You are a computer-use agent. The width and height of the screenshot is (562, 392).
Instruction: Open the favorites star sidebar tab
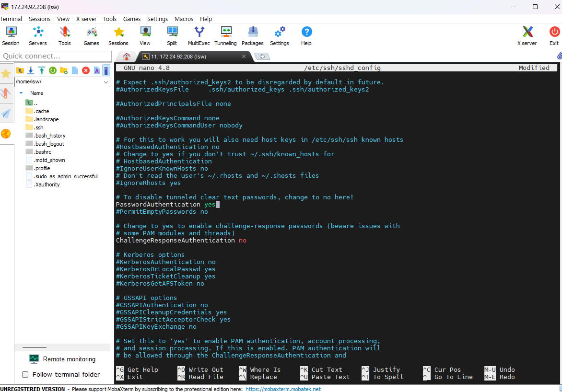(x=6, y=73)
